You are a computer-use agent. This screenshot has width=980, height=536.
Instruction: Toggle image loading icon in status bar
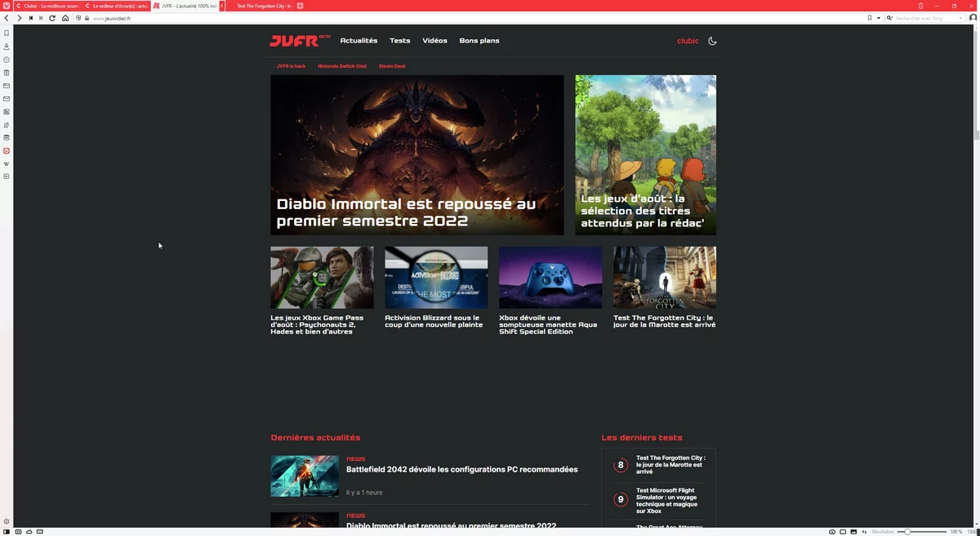click(853, 532)
